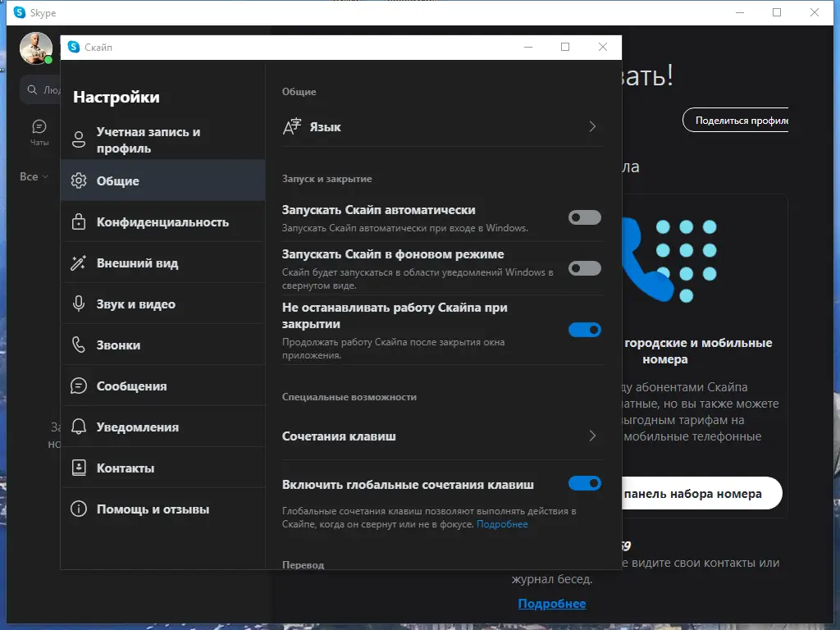This screenshot has width=840, height=630.
Task: Click the Calls phone handset icon
Action: point(79,345)
